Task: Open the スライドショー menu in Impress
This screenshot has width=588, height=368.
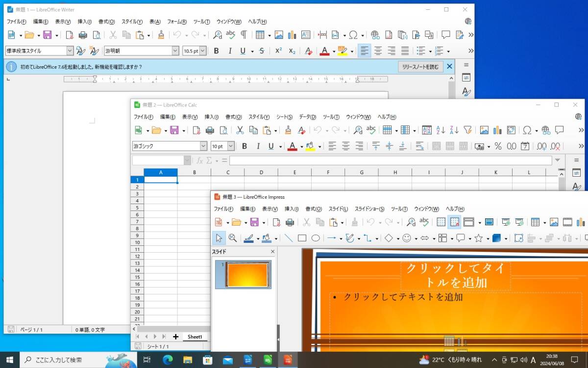Action: coord(369,209)
